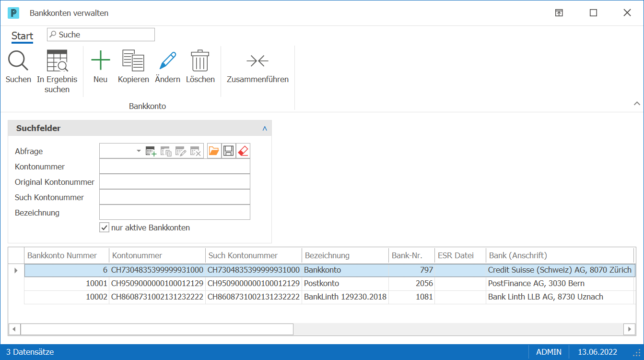Clear search fields with eraser icon
Screen dimensions: 644x360
(243, 151)
